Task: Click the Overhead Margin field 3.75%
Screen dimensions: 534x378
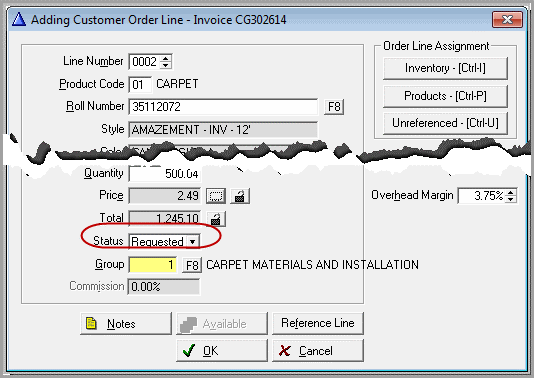Action: [482, 196]
